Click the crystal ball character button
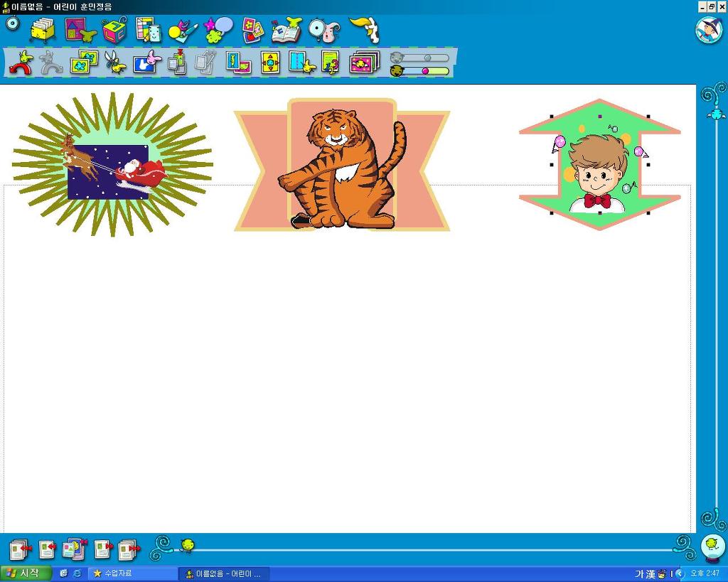 coord(712,548)
